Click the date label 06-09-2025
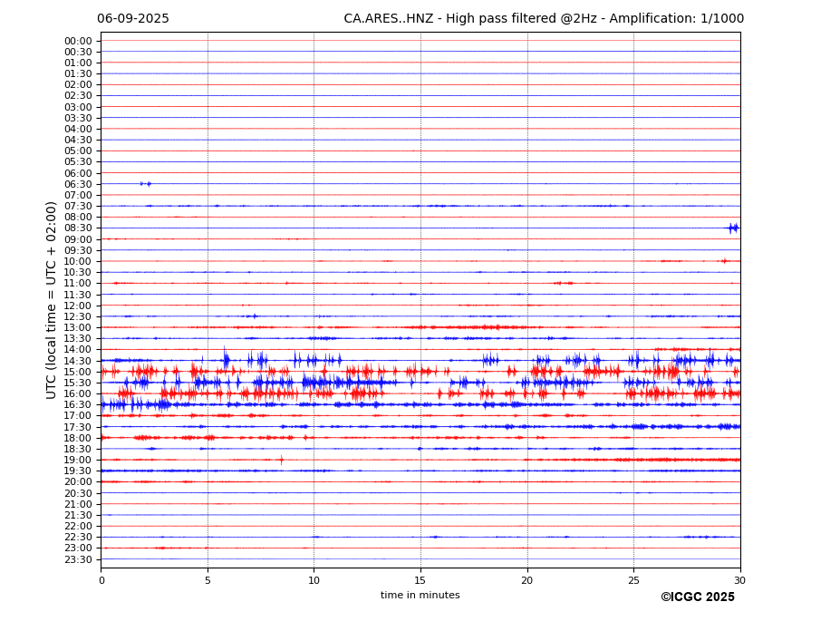 pos(133,19)
